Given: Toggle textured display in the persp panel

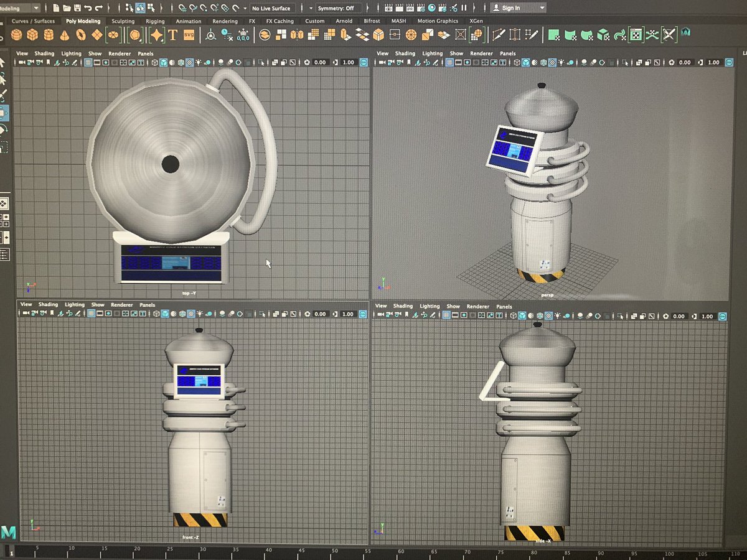Looking at the screenshot, I should pos(552,62).
